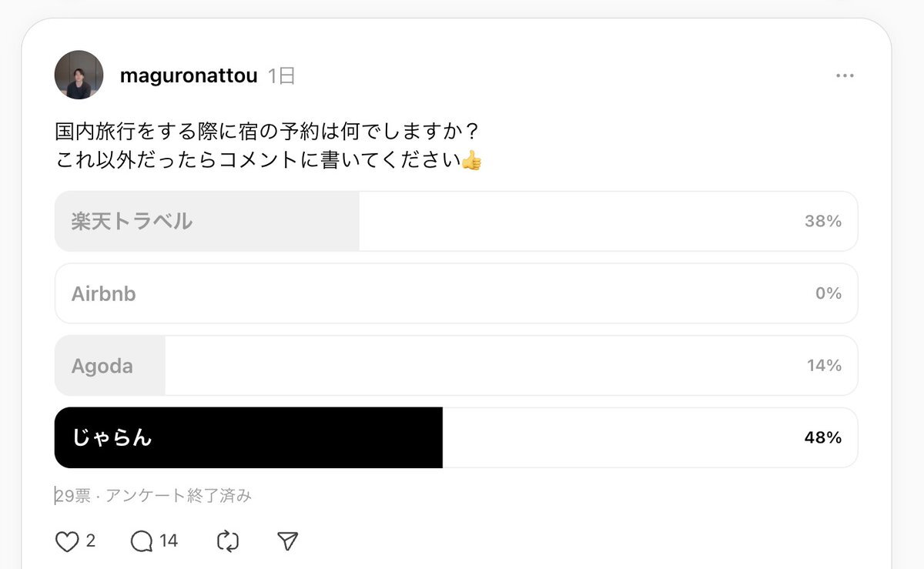Viewport: 924px width, 569px height.
Task: Click the like count number 2
Action: click(91, 541)
